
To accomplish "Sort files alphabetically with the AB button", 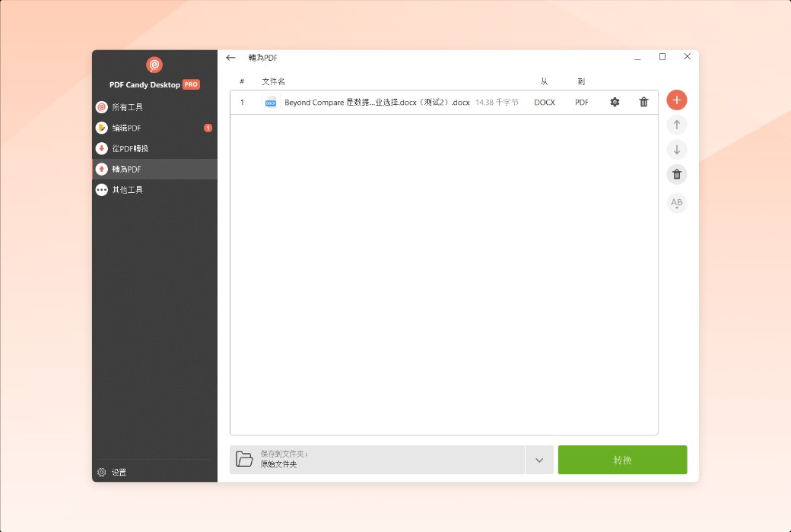I will [676, 203].
